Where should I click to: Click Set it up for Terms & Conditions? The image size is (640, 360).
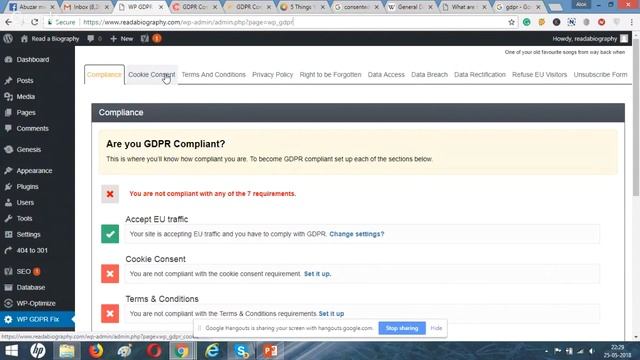(x=331, y=314)
